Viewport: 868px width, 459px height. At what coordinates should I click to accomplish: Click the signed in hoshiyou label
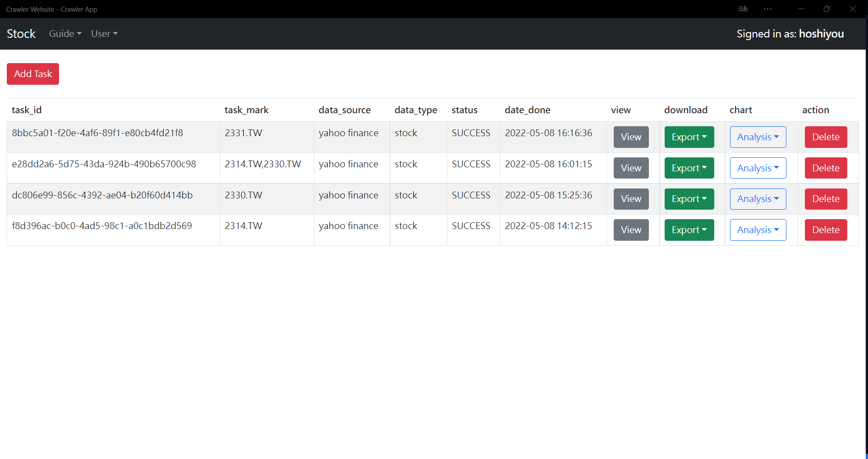click(790, 33)
